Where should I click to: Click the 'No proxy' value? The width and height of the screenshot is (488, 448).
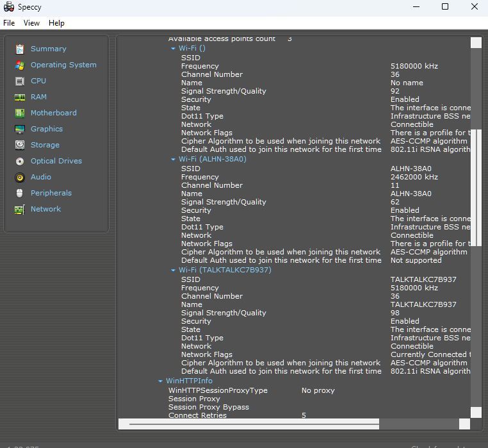click(318, 390)
